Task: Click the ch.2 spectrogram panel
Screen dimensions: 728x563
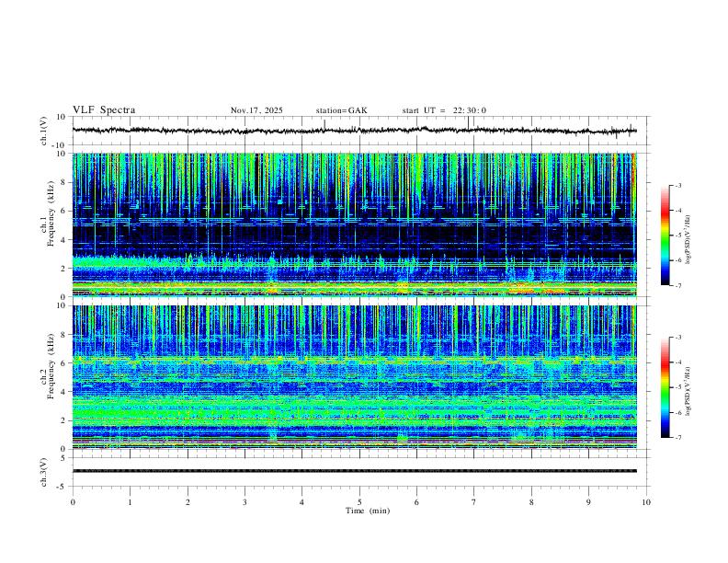Action: point(355,377)
